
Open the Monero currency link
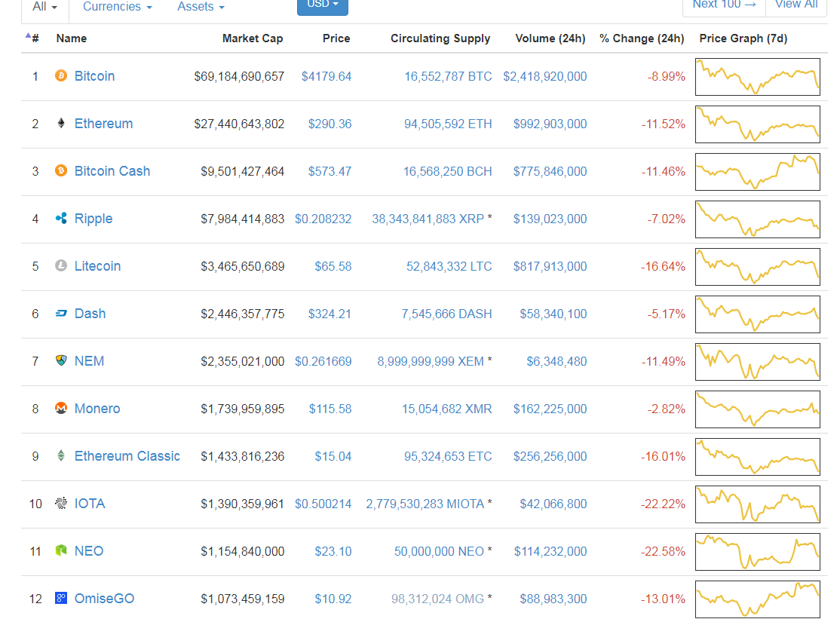coord(97,409)
